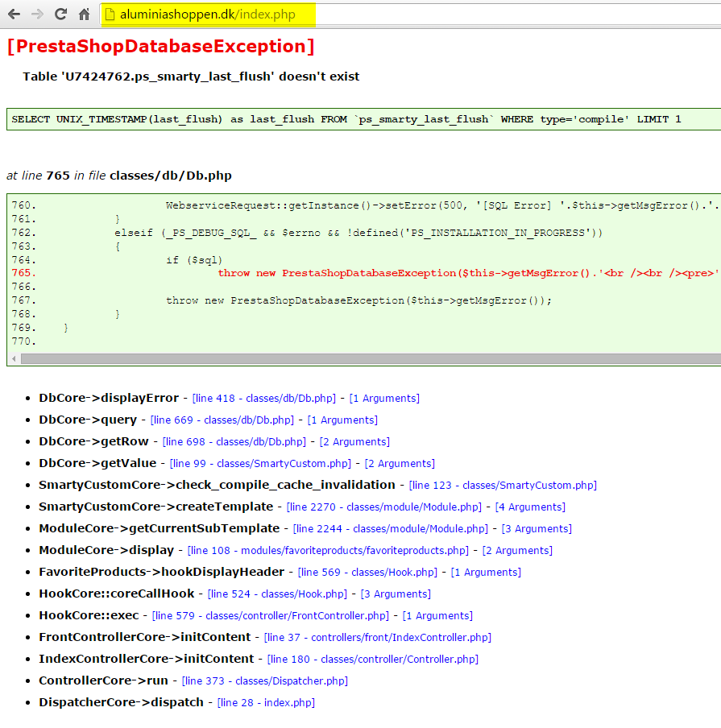Click the DbCore->displayError trace entry
Screen dimensions: 721x728
(x=109, y=398)
